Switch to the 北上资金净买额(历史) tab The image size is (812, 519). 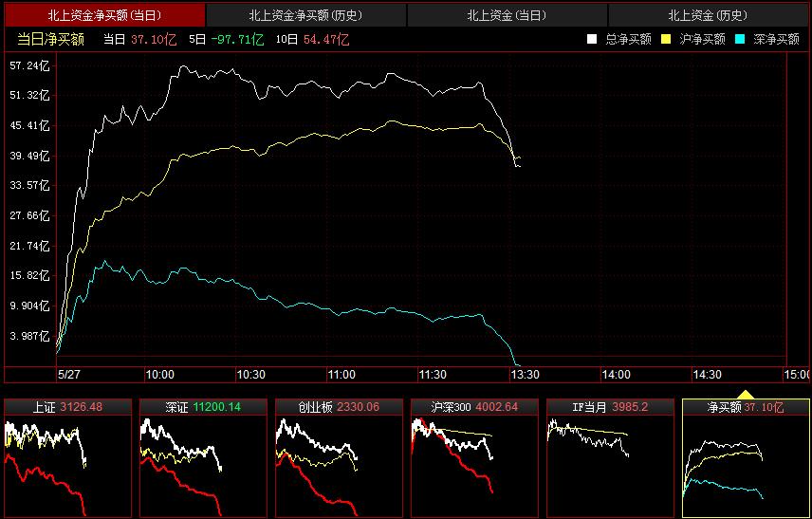(305, 14)
